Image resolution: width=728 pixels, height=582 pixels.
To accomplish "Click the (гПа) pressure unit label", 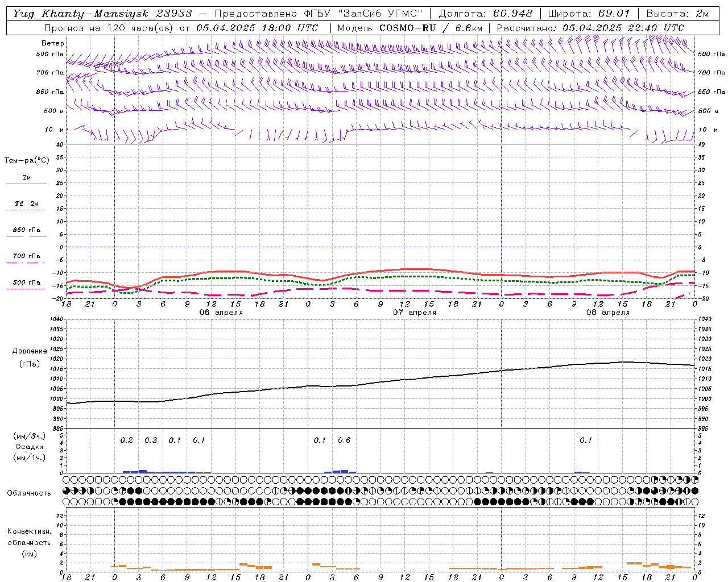I will pos(29,364).
